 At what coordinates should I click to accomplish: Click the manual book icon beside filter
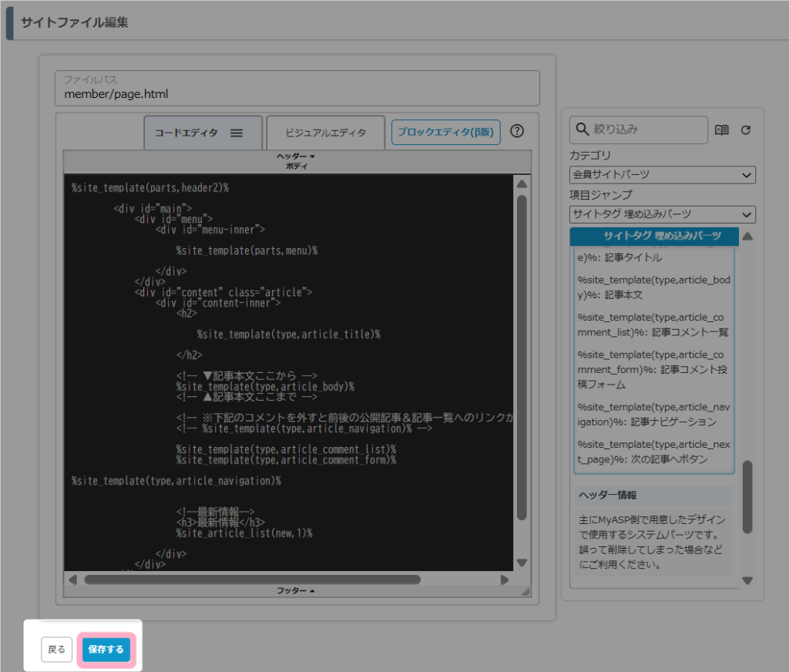[x=722, y=130]
